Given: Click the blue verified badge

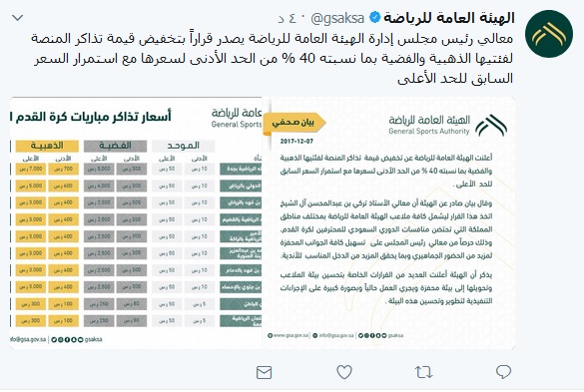Looking at the screenshot, I should [x=374, y=17].
